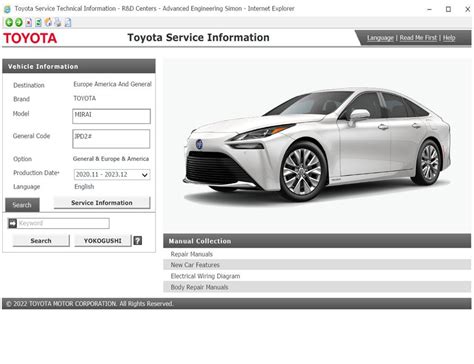Click the Search button below Keyword

[x=41, y=241]
